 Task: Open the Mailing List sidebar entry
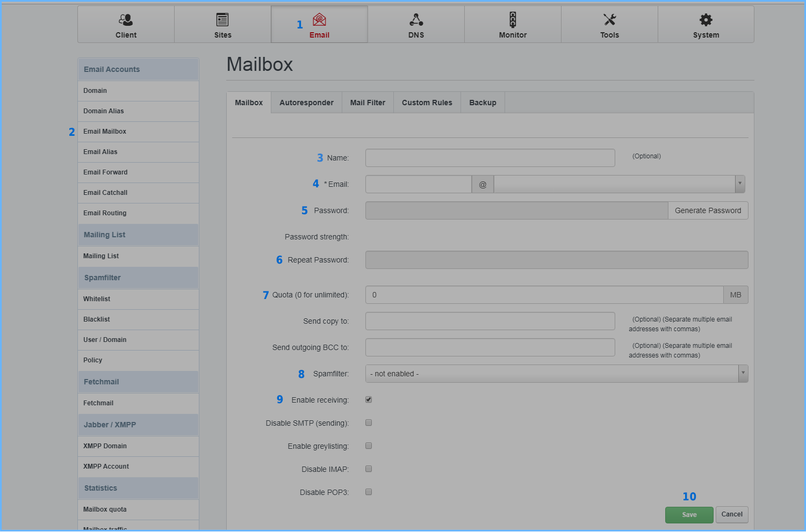coord(138,256)
